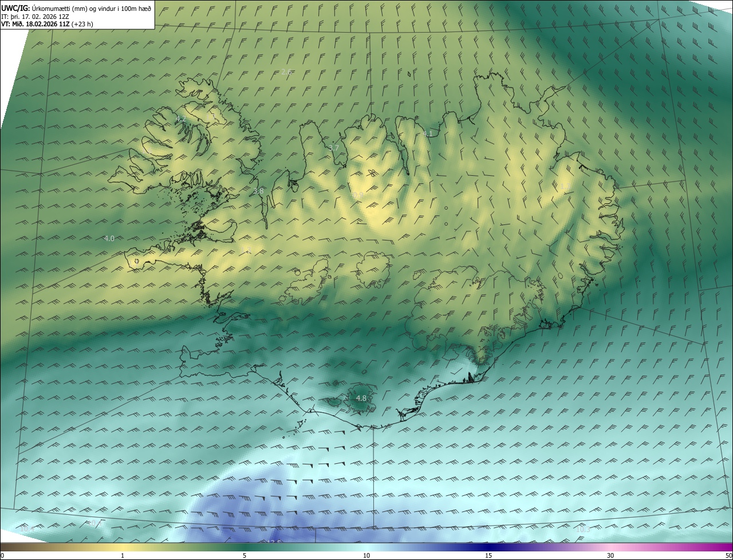
Task: Click the 4.1 value label on the map
Action: (428, 133)
